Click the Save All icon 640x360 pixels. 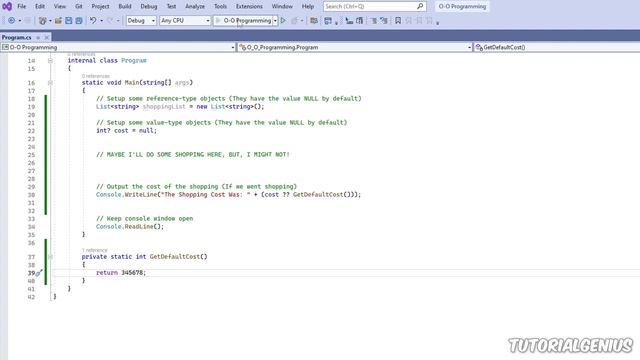pos(79,20)
